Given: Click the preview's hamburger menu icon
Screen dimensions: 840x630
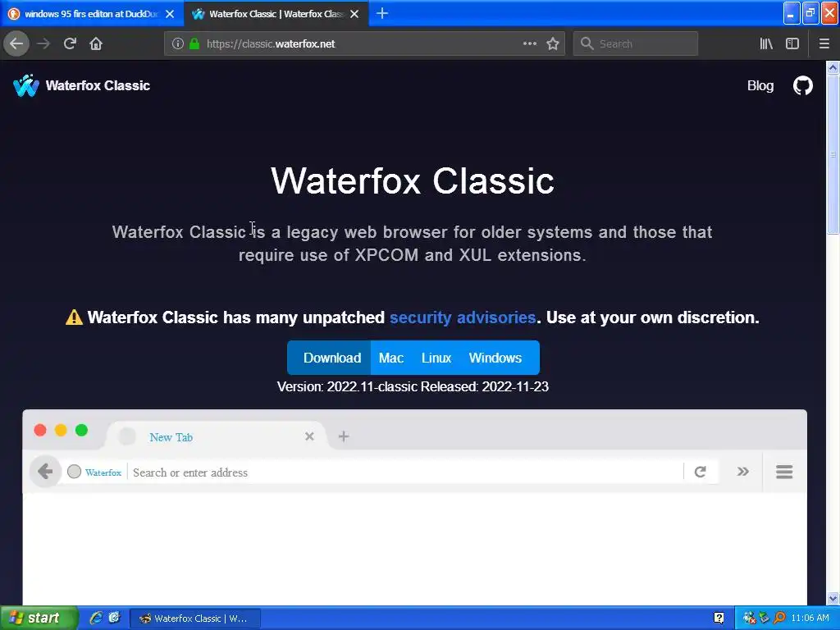Looking at the screenshot, I should point(783,472).
